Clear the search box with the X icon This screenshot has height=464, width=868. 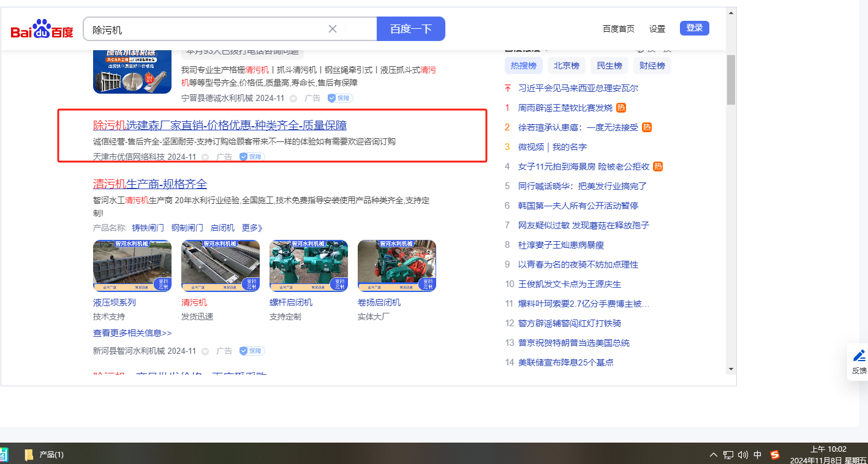pyautogui.click(x=333, y=29)
